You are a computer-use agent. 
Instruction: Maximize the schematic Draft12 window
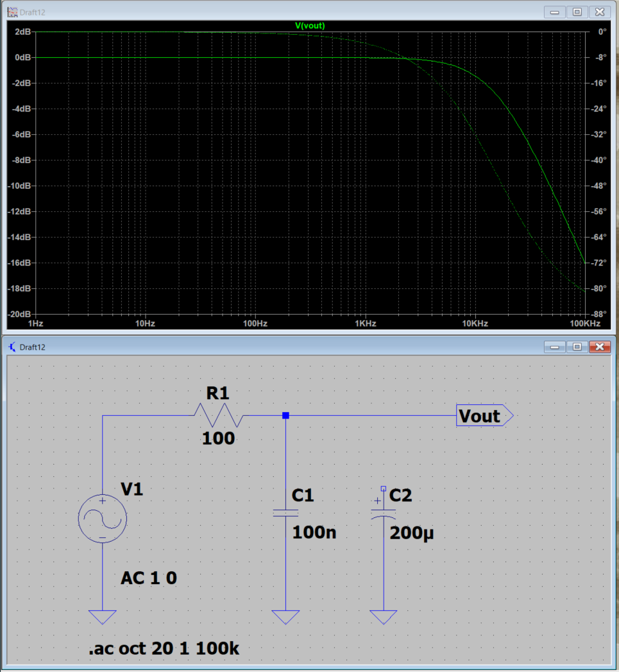[x=577, y=347]
